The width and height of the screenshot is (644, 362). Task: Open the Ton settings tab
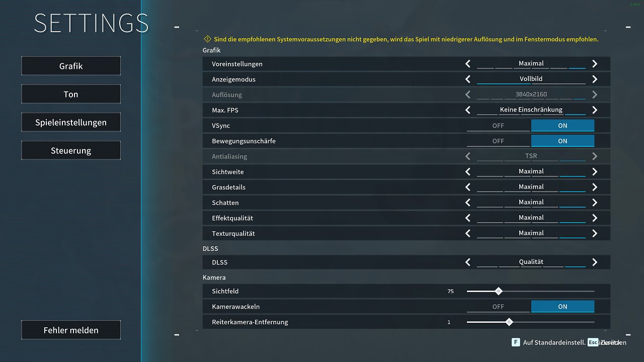pyautogui.click(x=71, y=94)
